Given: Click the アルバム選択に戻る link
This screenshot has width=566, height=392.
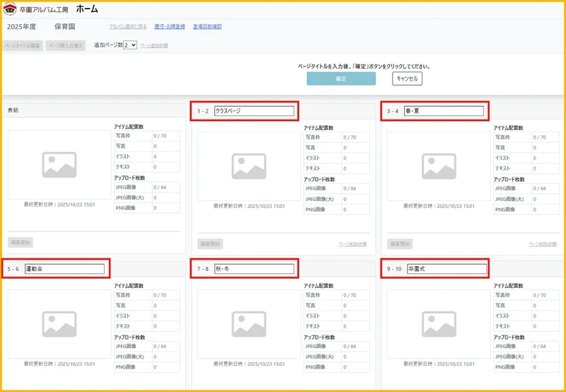Looking at the screenshot, I should pos(128,26).
